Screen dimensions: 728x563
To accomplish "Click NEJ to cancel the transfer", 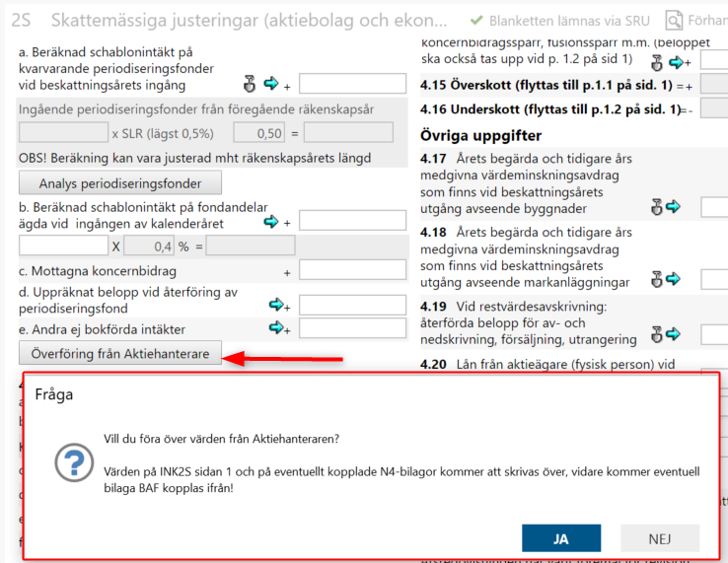I will (x=660, y=538).
